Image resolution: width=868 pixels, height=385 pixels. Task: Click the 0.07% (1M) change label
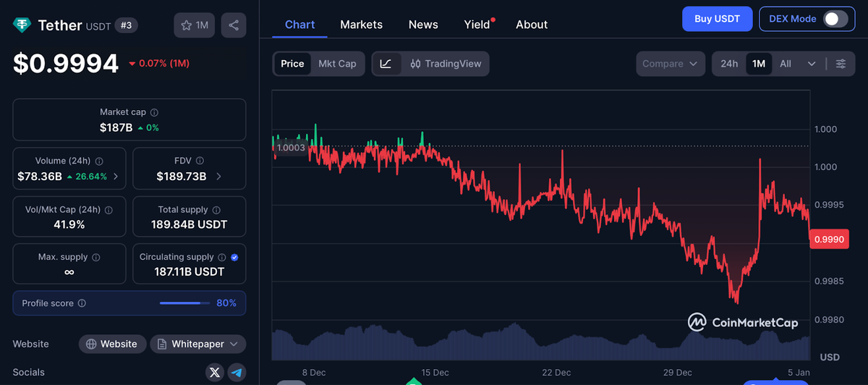point(159,64)
